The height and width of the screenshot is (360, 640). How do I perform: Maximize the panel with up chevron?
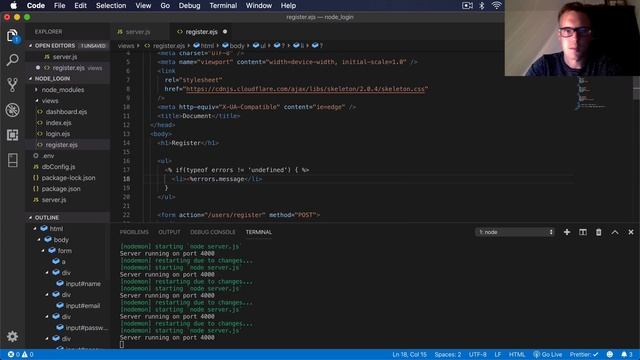click(615, 232)
